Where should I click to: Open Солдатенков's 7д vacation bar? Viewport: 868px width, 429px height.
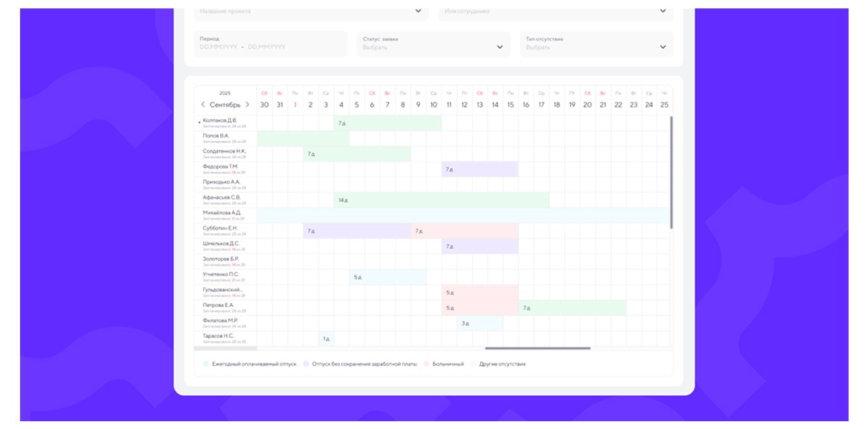tap(357, 154)
